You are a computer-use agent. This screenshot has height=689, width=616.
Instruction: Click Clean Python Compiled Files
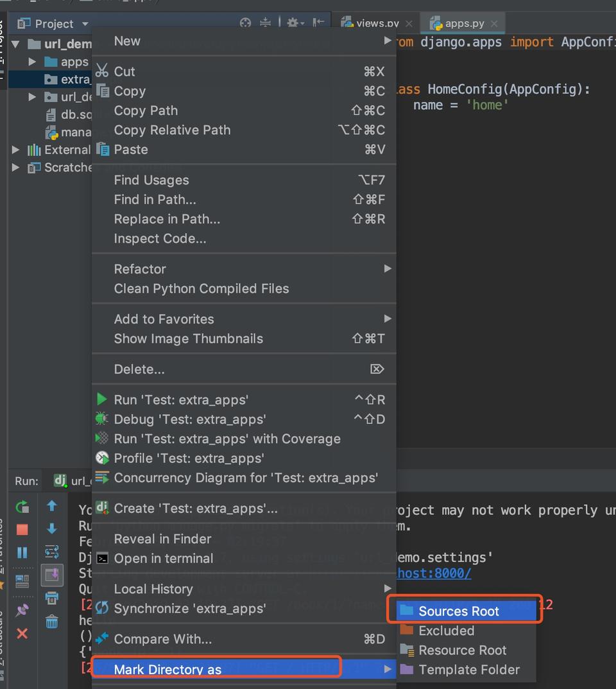(x=244, y=289)
